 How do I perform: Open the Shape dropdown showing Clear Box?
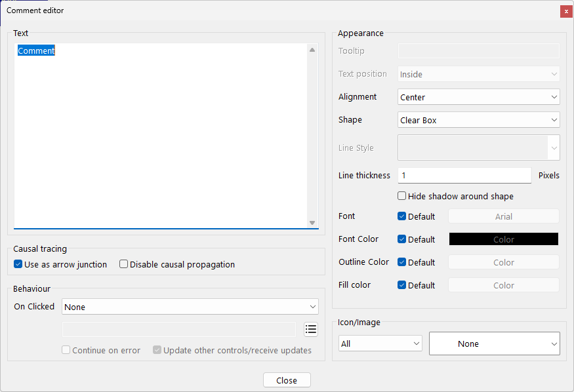click(x=478, y=119)
